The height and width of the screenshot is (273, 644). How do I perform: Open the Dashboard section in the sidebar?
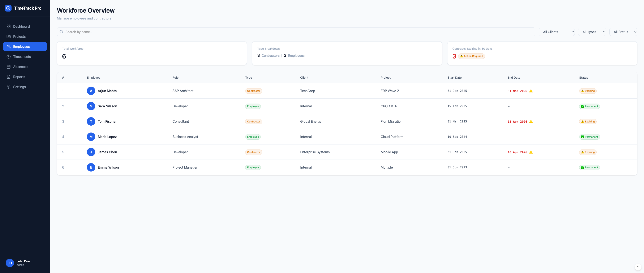(x=9, y=26)
